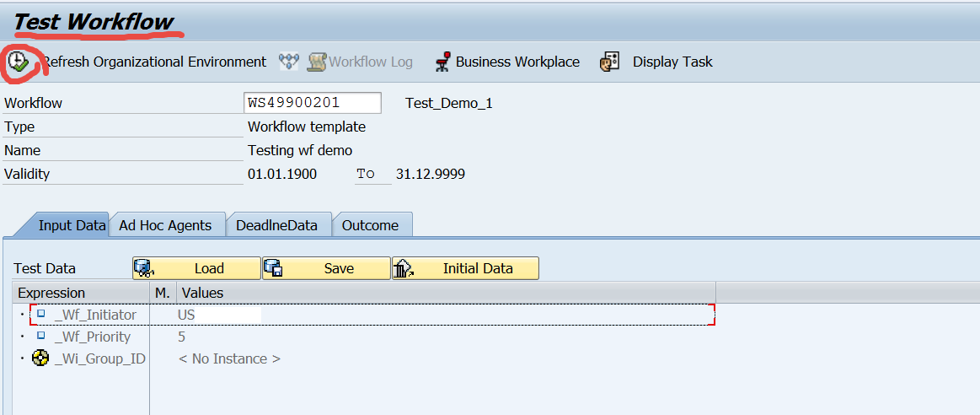Click the Display Task icon
Viewport: 980px width, 415px height.
coord(609,62)
